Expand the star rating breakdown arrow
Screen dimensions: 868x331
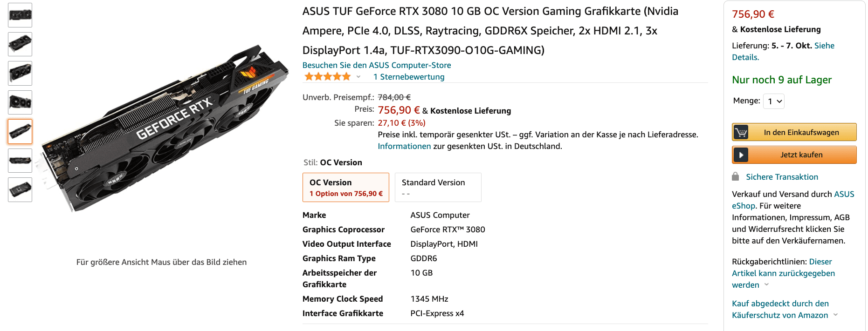click(358, 77)
